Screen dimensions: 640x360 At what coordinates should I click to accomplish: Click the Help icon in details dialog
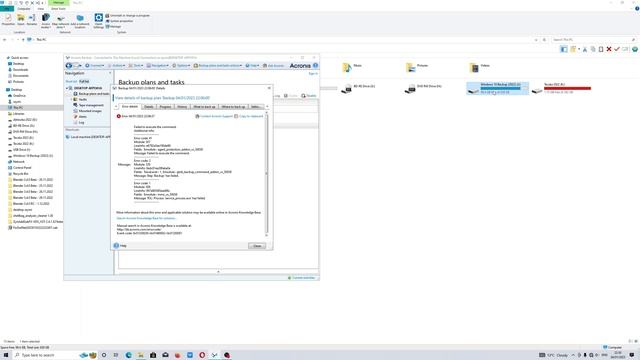click(x=116, y=246)
